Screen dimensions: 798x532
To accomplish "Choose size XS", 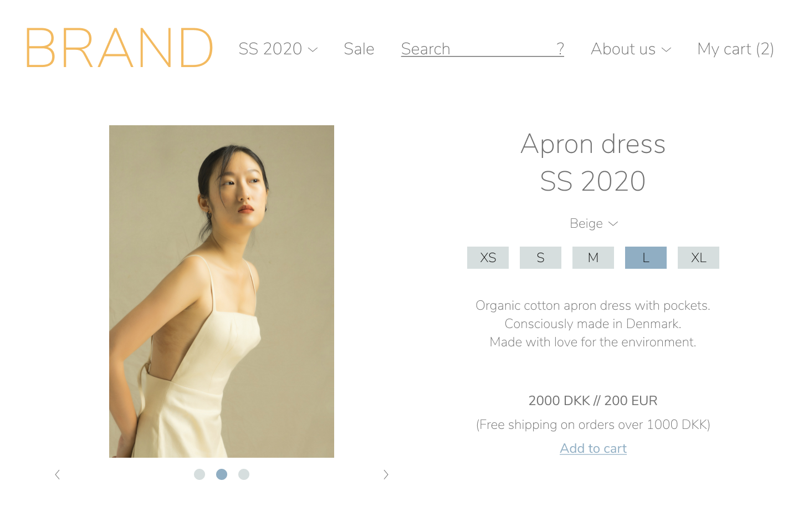I will tap(488, 258).
